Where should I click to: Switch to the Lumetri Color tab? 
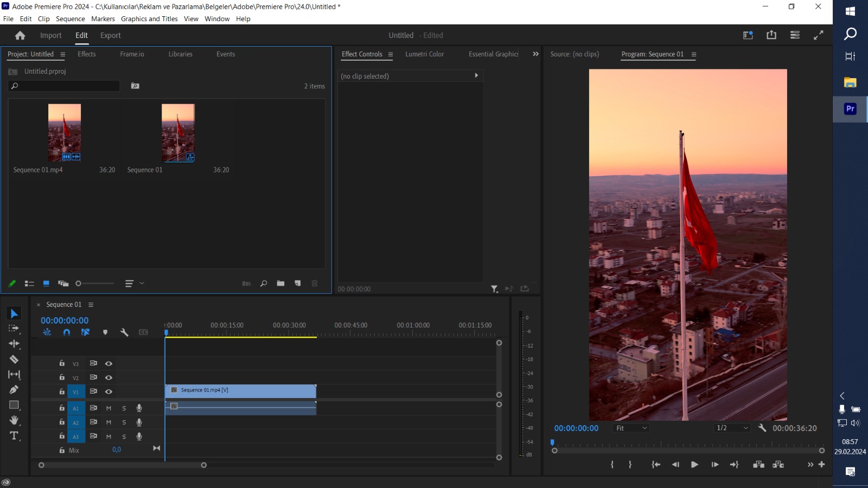click(x=424, y=54)
